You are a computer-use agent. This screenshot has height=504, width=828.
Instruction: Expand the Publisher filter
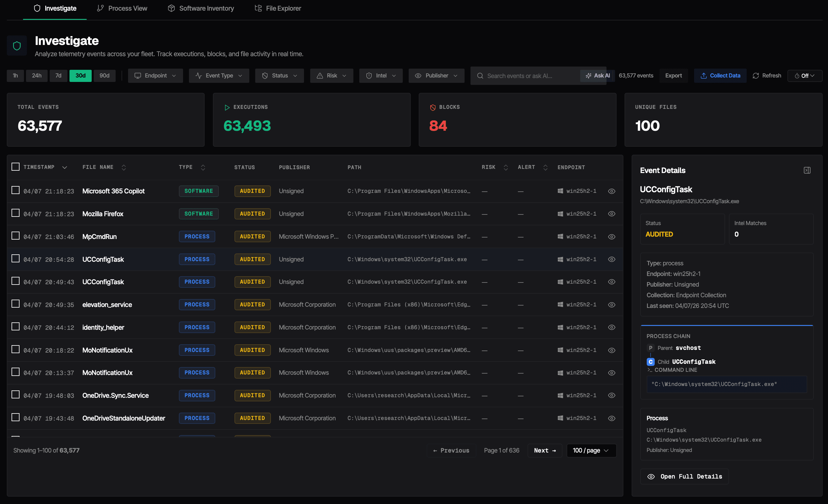(x=436, y=76)
